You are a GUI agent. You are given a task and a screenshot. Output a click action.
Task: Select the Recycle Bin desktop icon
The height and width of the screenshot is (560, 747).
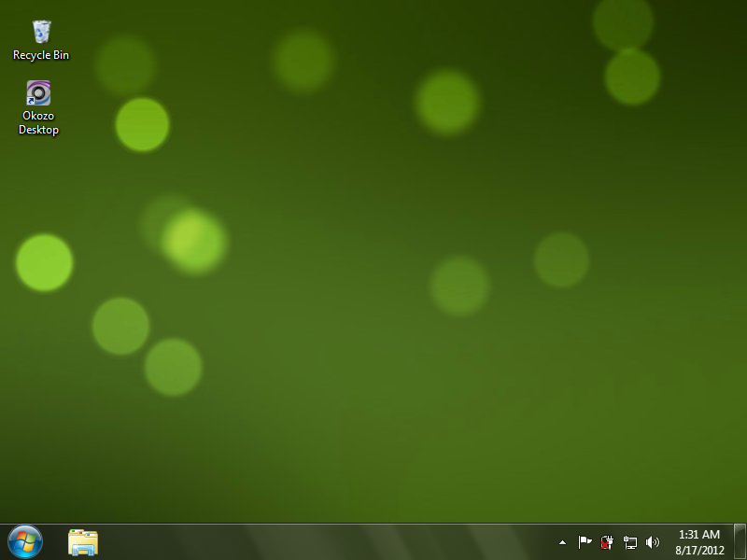[41, 32]
